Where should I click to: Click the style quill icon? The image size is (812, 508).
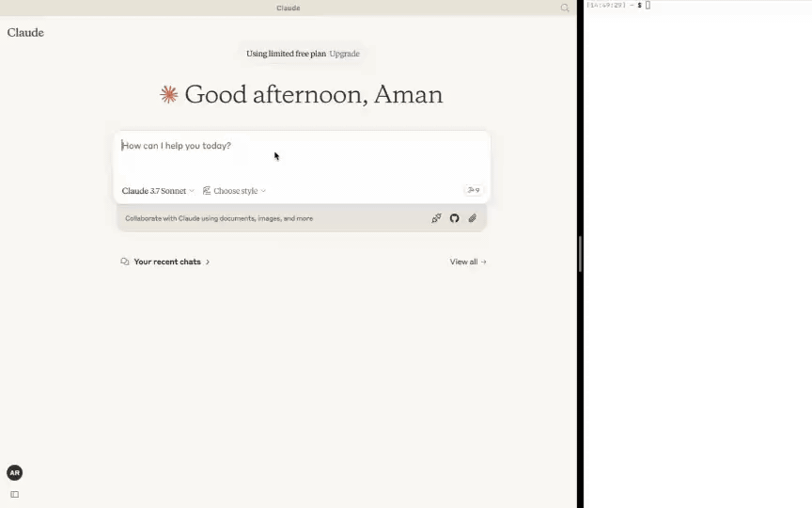point(207,191)
